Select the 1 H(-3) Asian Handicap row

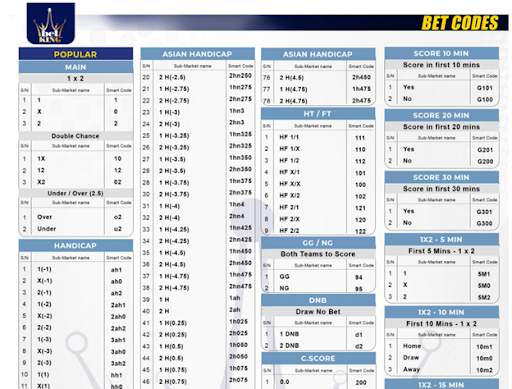pos(197,112)
